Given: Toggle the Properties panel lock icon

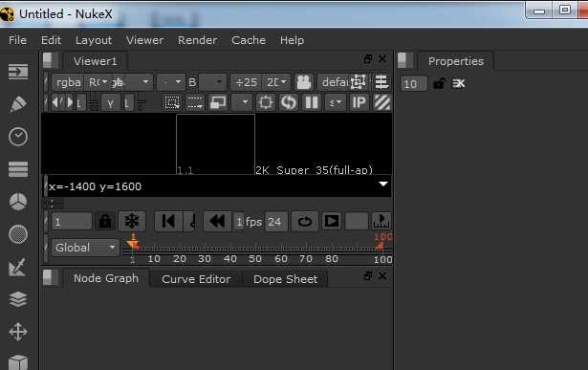Looking at the screenshot, I should click(439, 83).
